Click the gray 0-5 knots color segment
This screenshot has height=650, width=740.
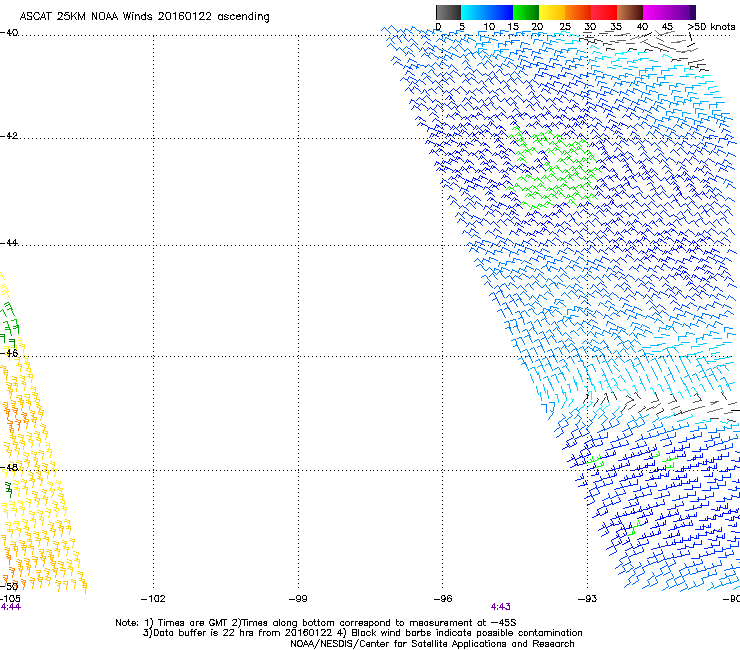pyautogui.click(x=448, y=12)
